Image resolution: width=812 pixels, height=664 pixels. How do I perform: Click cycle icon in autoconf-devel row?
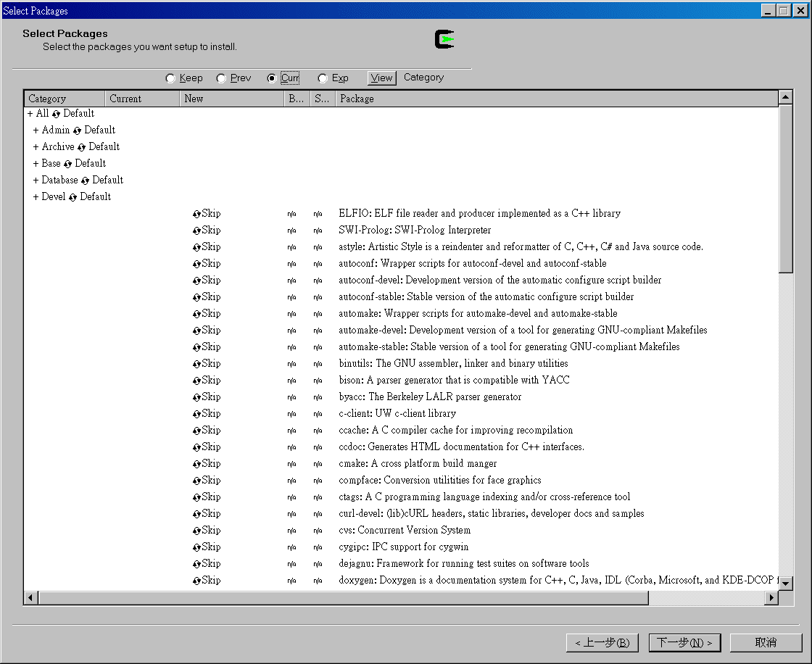[x=196, y=281]
